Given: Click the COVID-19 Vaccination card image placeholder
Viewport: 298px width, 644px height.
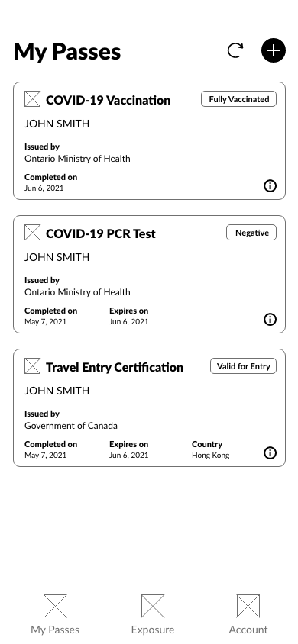Looking at the screenshot, I should coord(32,99).
